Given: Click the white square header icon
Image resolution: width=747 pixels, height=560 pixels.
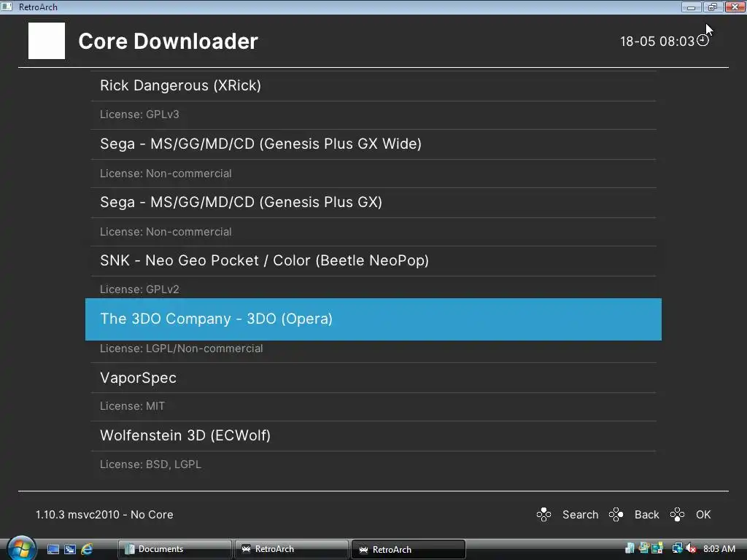Looking at the screenshot, I should pos(47,41).
